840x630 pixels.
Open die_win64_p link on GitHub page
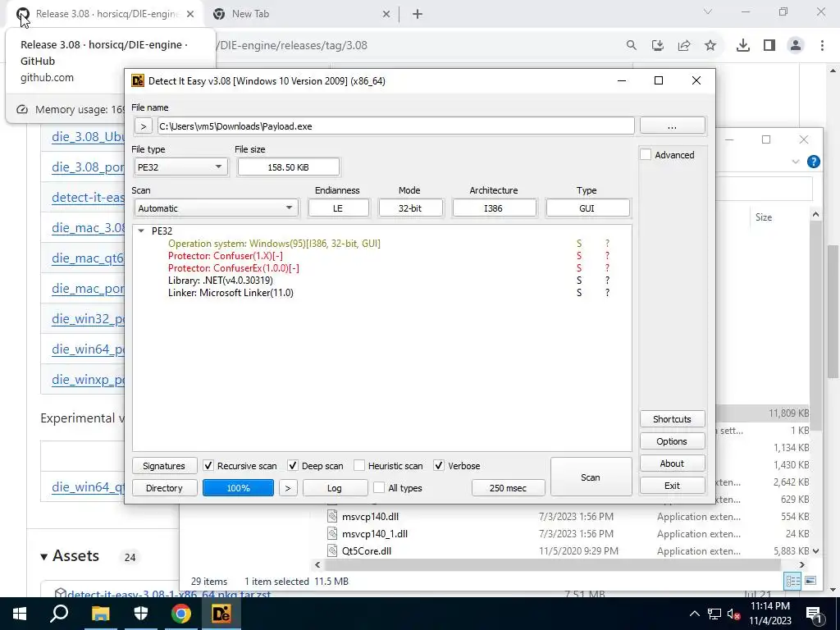88,349
